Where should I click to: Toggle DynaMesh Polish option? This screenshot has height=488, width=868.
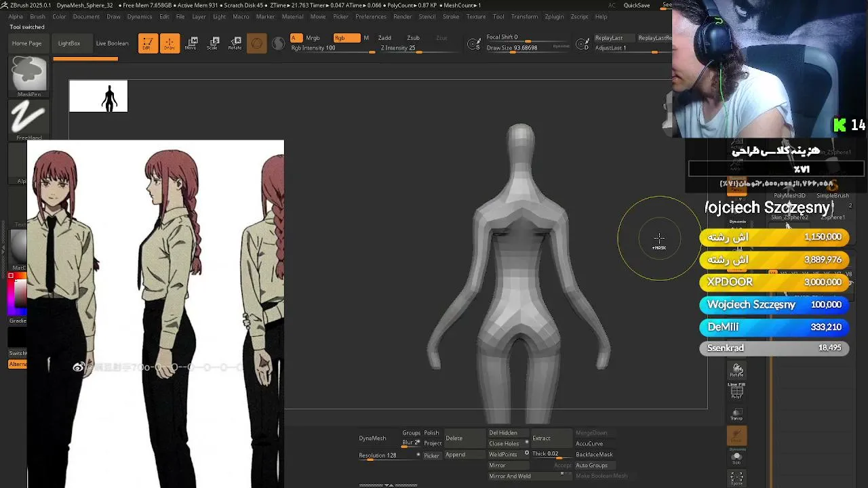pos(431,433)
